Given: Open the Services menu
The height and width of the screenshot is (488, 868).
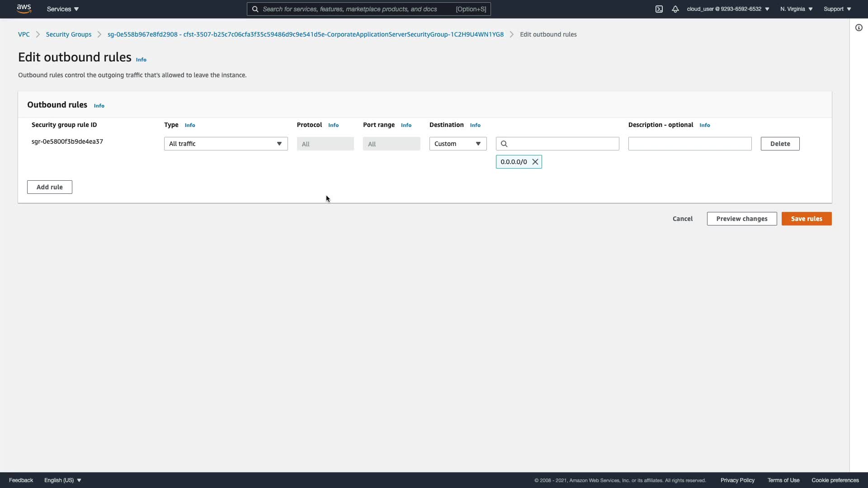Looking at the screenshot, I should pyautogui.click(x=63, y=9).
